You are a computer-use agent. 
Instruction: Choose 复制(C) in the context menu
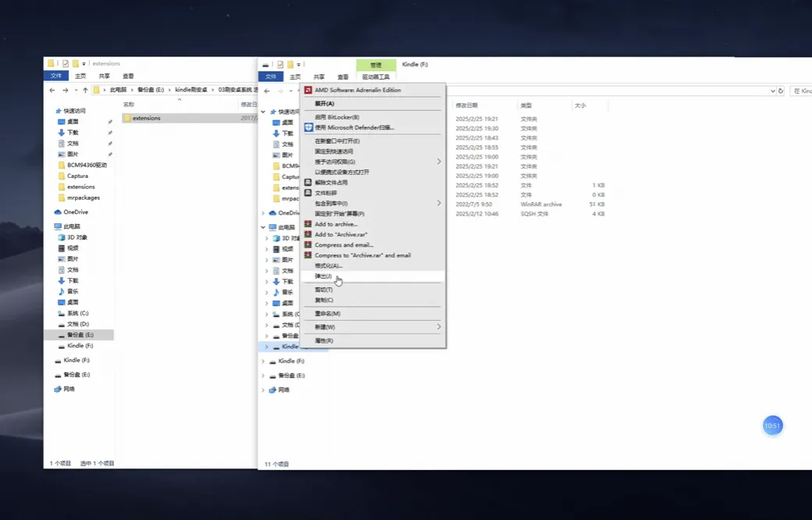[372, 300]
